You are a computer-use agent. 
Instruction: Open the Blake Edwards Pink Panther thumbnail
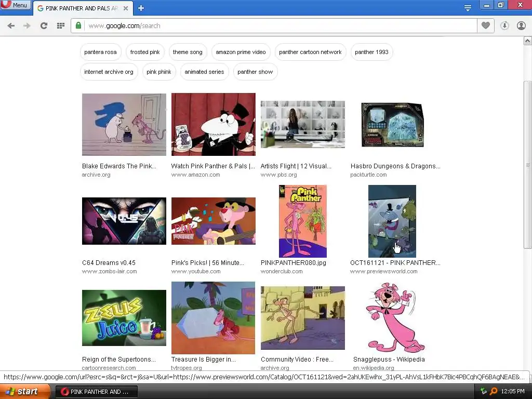pos(124,125)
